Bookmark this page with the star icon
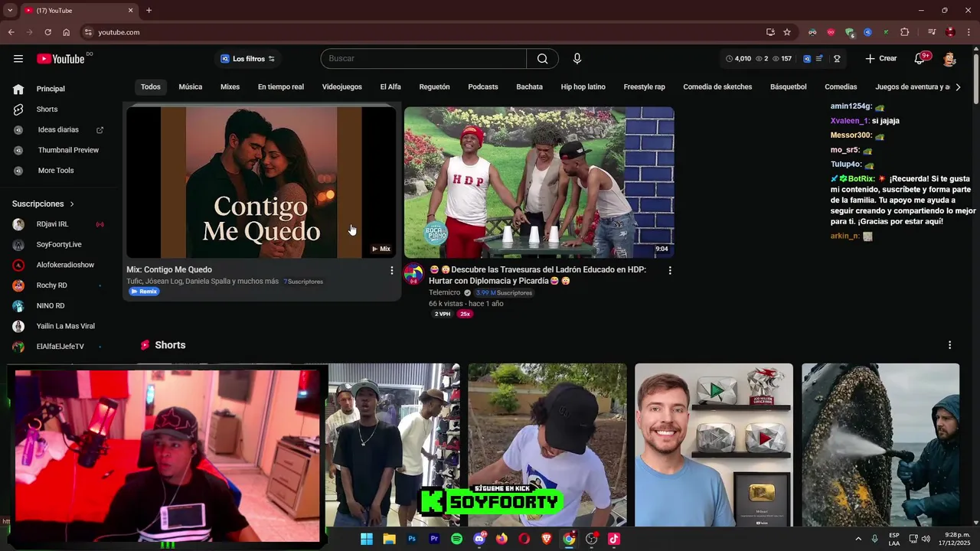 click(x=787, y=32)
